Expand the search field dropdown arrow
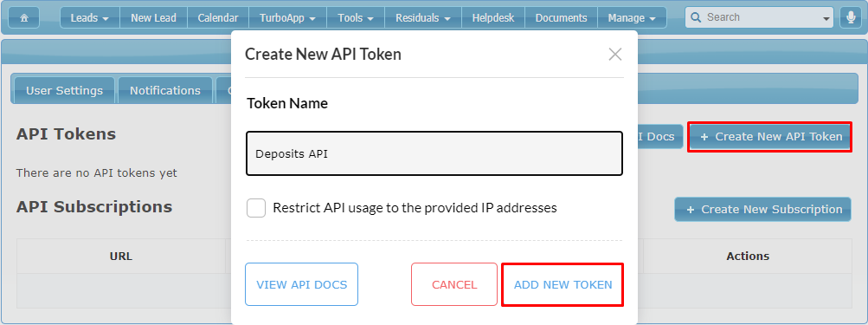The height and width of the screenshot is (325, 868). click(827, 18)
